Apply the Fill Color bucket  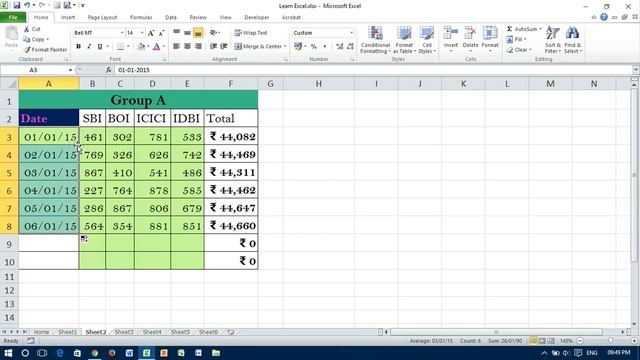click(x=141, y=47)
